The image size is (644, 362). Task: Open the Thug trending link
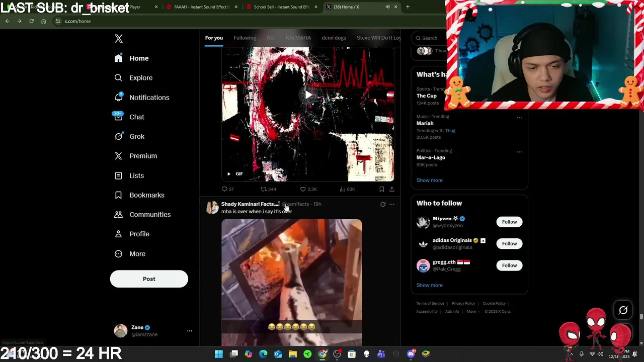[x=450, y=131]
